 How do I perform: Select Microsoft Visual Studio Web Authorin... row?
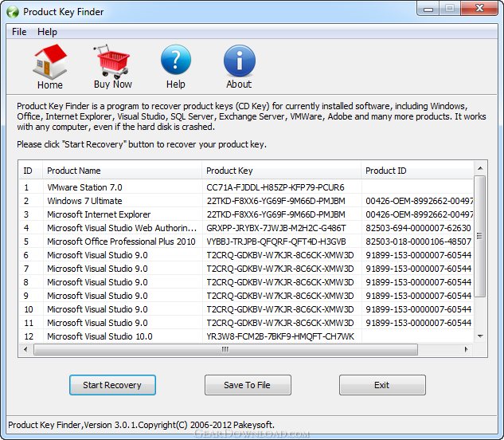tap(246, 228)
